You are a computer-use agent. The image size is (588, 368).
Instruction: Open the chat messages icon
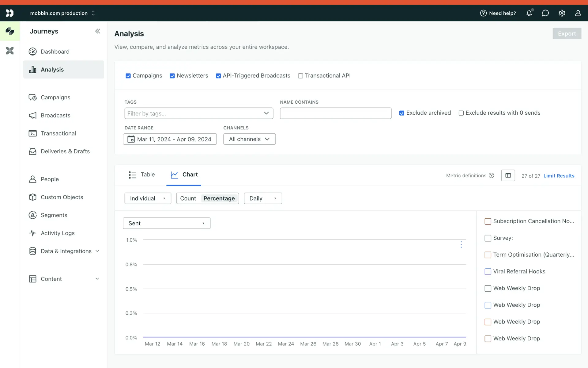tap(545, 13)
